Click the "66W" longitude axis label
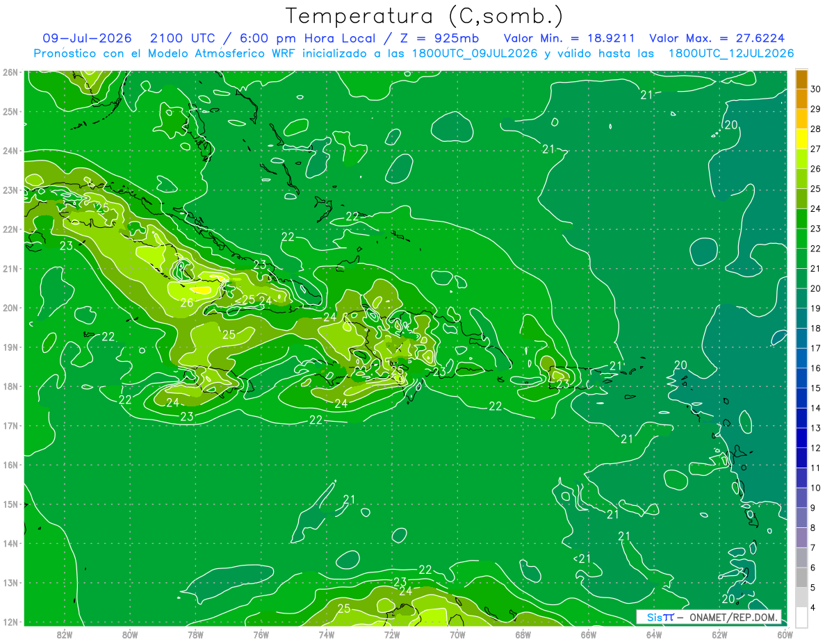The height and width of the screenshot is (644, 834). tap(589, 634)
